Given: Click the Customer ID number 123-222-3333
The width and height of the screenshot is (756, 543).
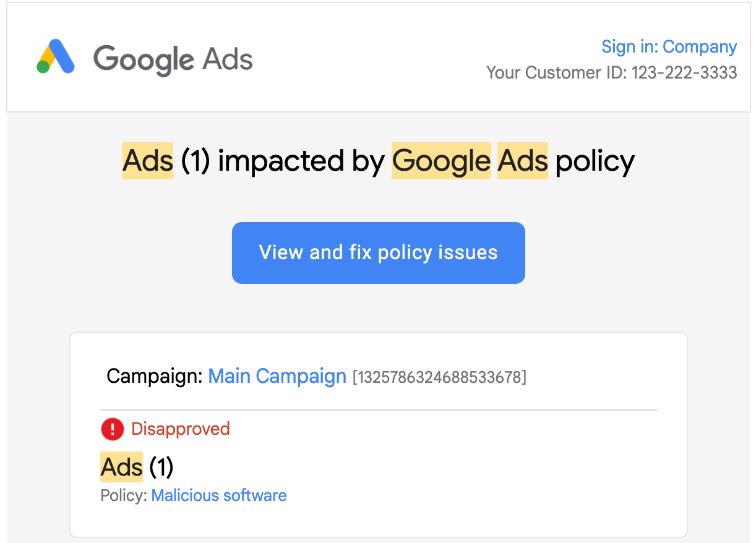Looking at the screenshot, I should click(684, 73).
